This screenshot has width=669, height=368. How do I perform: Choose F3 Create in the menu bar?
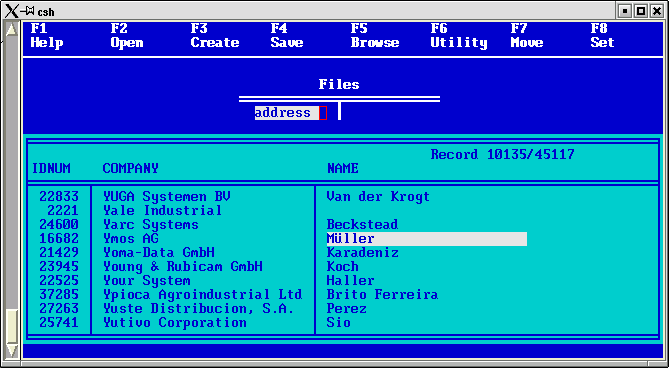click(215, 35)
